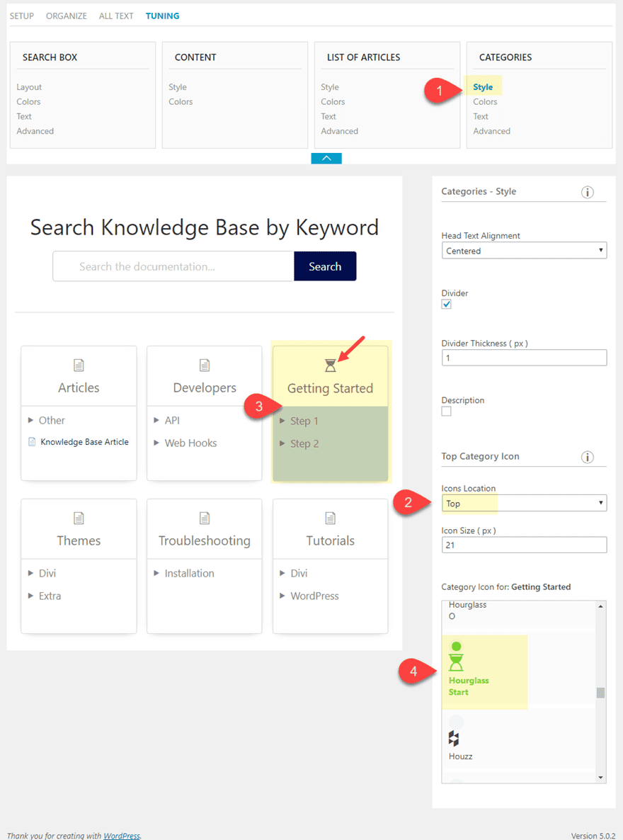
Task: Click the document icon above Tutorials
Action: click(330, 517)
